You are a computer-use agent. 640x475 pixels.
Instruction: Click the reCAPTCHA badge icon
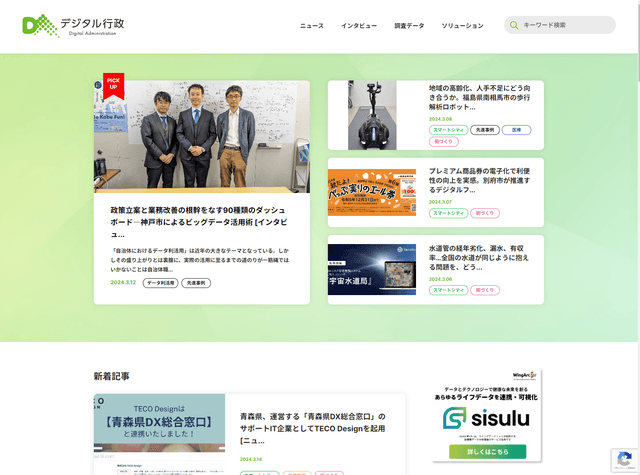pyautogui.click(x=624, y=460)
